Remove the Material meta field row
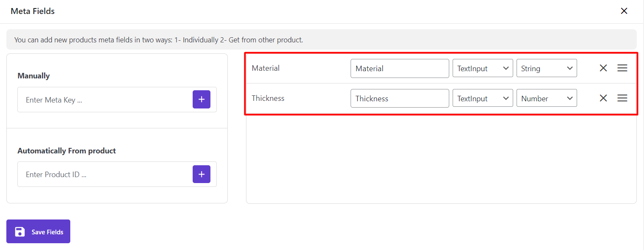 (603, 68)
